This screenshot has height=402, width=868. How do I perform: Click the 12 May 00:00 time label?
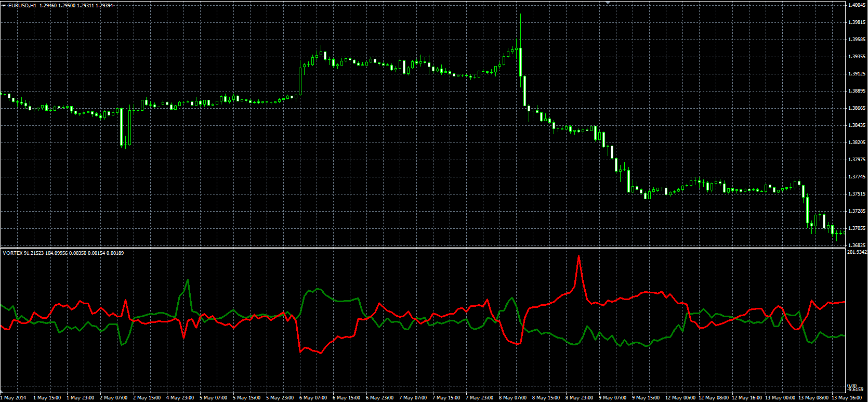tap(681, 398)
